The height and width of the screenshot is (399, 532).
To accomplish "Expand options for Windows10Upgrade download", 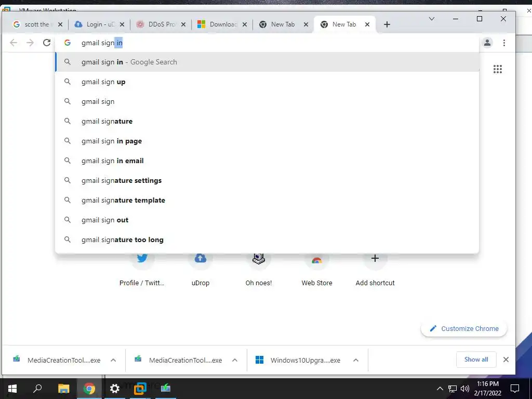I will tap(355, 360).
